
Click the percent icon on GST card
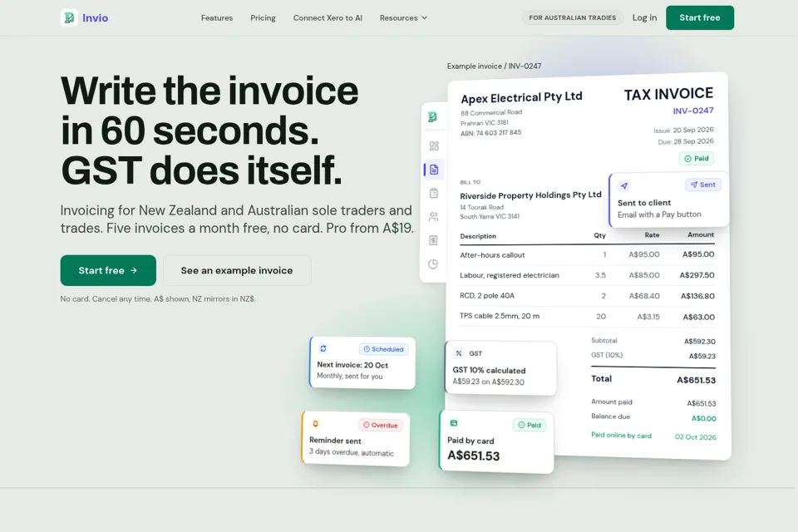click(x=459, y=353)
